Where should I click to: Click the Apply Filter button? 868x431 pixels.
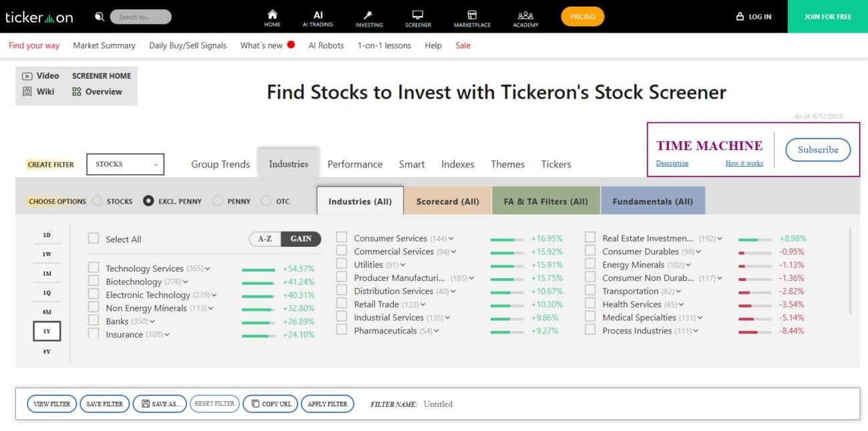point(327,404)
